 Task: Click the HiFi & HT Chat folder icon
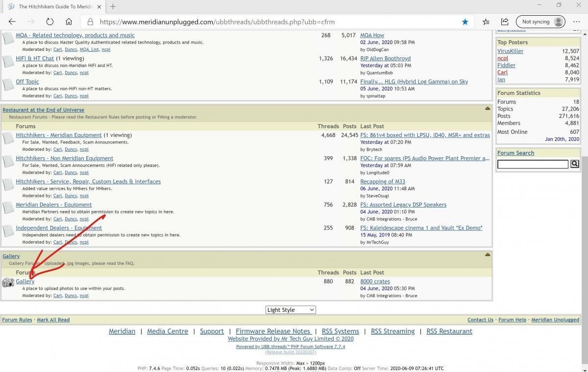coord(8,61)
